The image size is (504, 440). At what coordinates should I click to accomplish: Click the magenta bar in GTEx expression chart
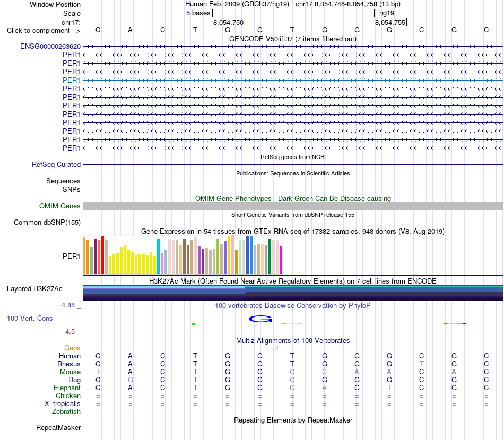tap(281, 260)
